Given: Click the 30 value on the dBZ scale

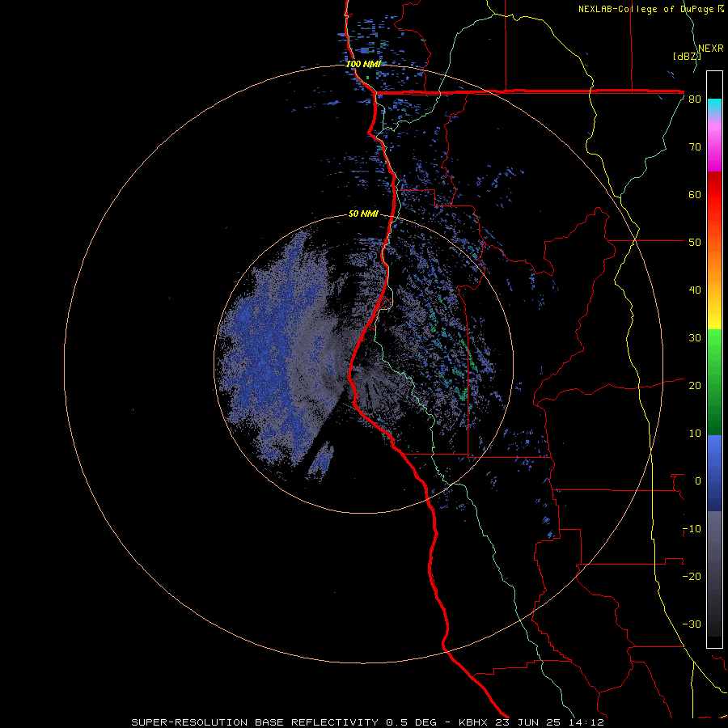Looking at the screenshot, I should 695,337.
